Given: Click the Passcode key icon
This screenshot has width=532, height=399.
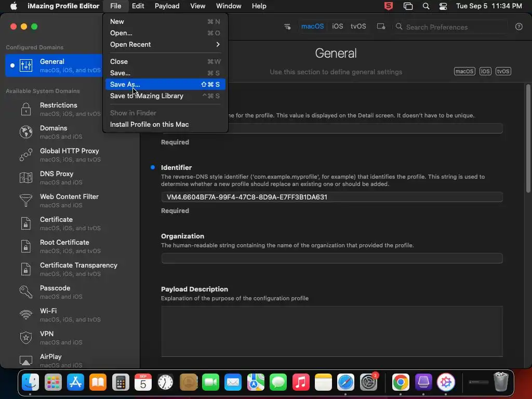Looking at the screenshot, I should click(x=26, y=292).
